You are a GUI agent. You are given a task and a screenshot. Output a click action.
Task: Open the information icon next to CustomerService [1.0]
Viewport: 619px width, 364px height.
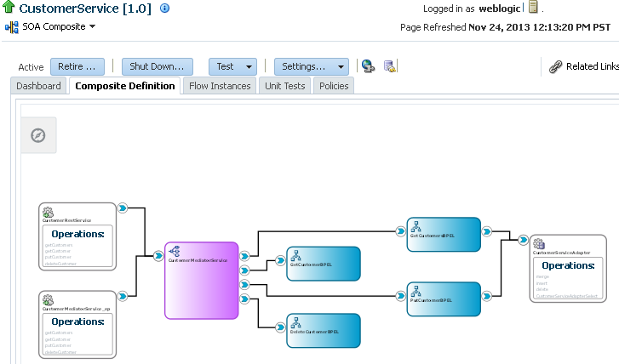(164, 8)
